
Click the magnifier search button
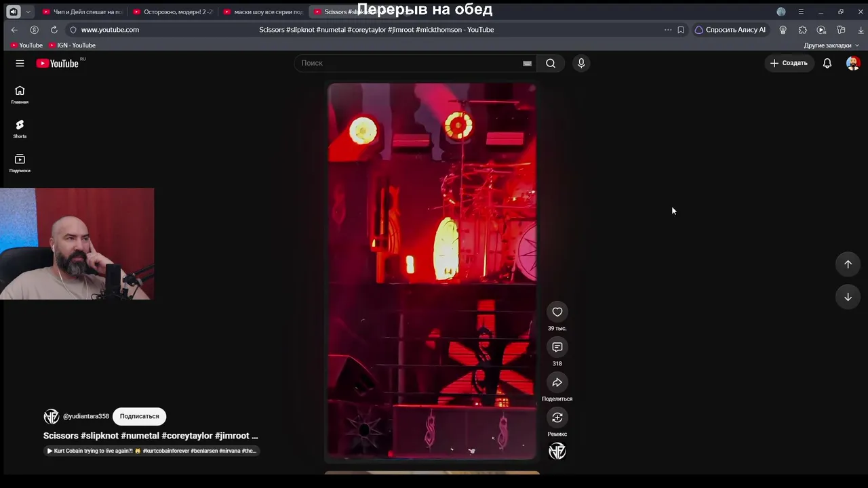(x=551, y=63)
